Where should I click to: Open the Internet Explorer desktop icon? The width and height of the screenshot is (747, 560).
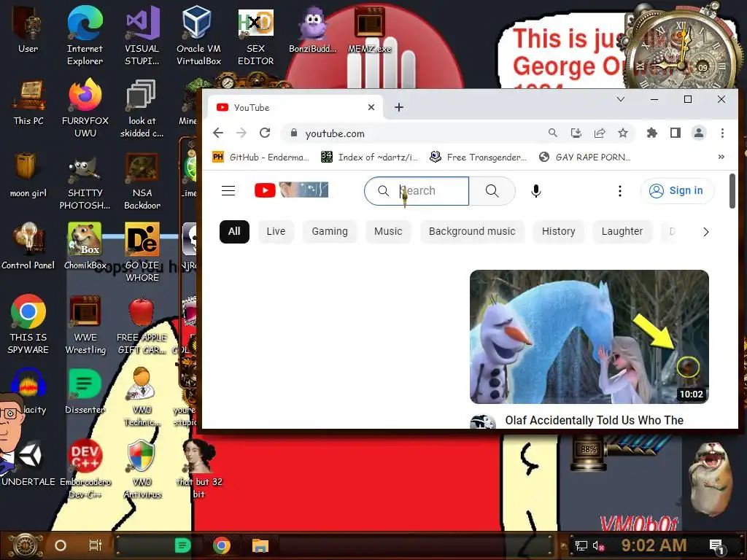coord(85,35)
